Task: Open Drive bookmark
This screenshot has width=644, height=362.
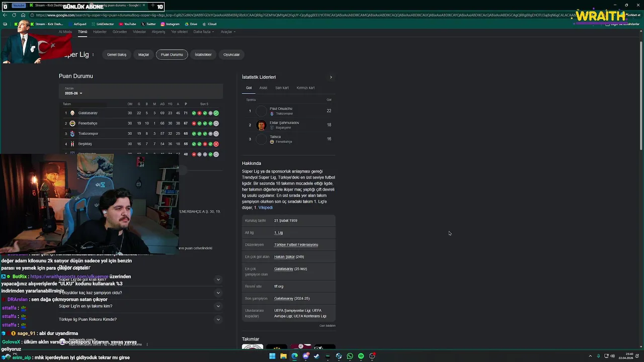Action: click(x=191, y=24)
